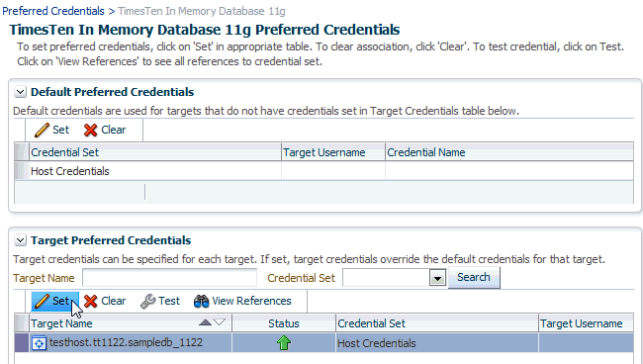
Task: Select the testhost.tt1122.sampledb_1122 target
Action: point(126,342)
